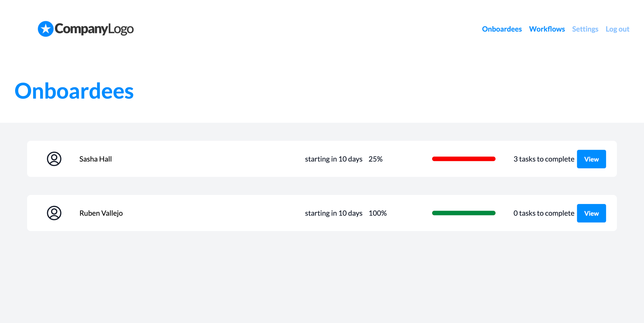The height and width of the screenshot is (323, 644).
Task: Click the large Onboardees page heading
Action: [x=74, y=91]
